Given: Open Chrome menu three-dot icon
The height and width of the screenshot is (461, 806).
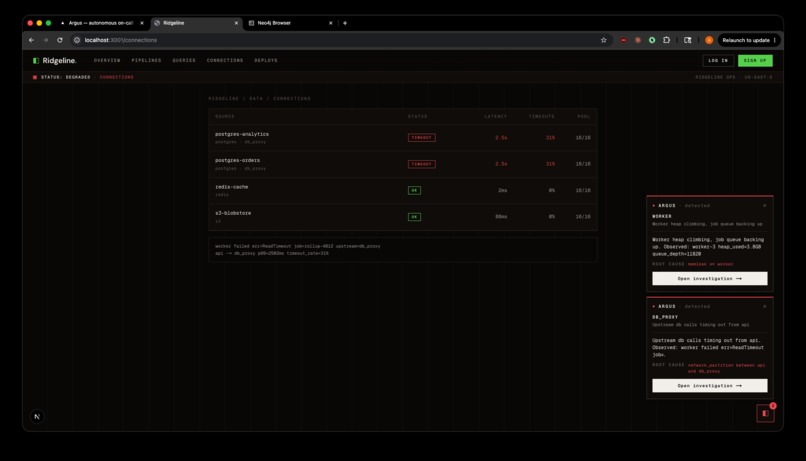Looking at the screenshot, I should [775, 40].
